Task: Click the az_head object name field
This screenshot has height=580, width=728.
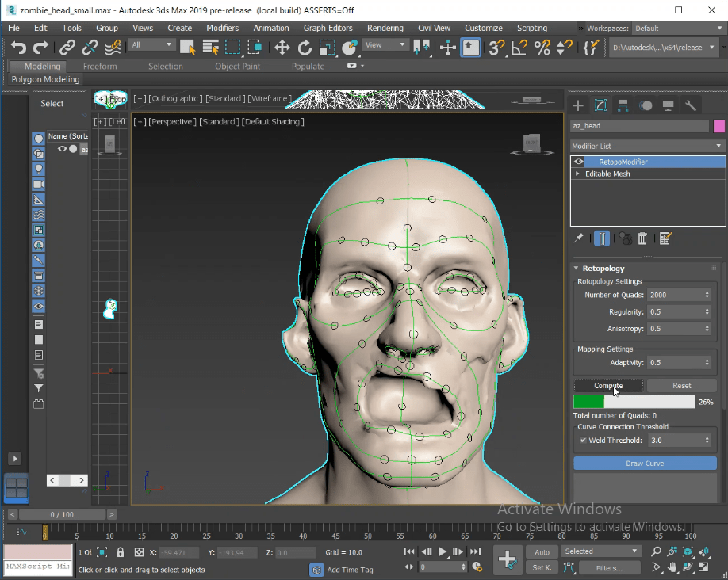Action: (639, 126)
